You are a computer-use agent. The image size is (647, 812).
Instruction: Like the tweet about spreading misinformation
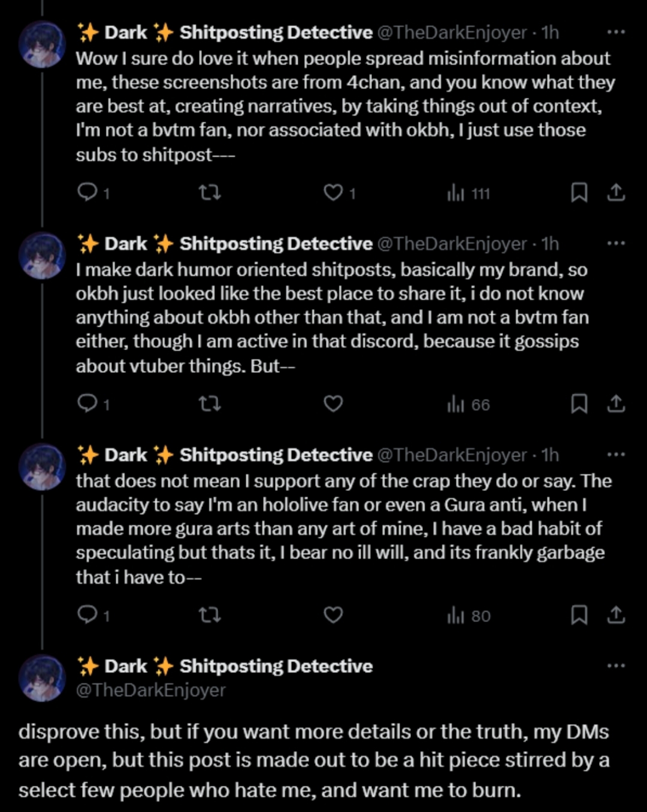333,193
